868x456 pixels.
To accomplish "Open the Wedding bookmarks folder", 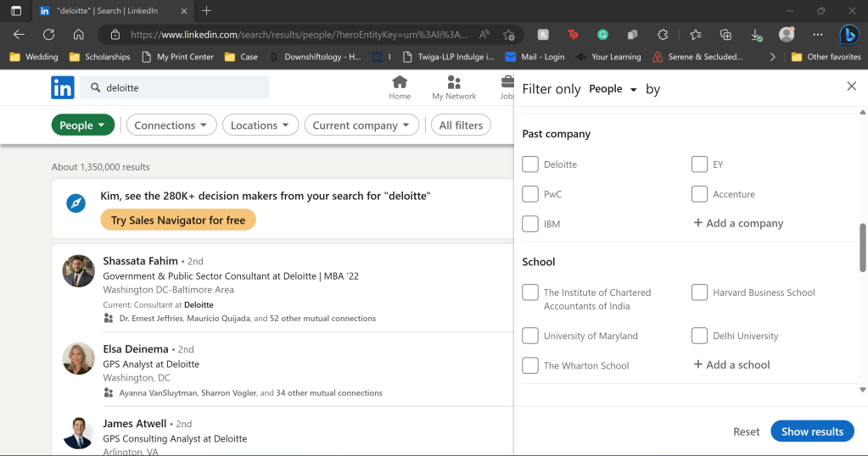I will coord(33,57).
